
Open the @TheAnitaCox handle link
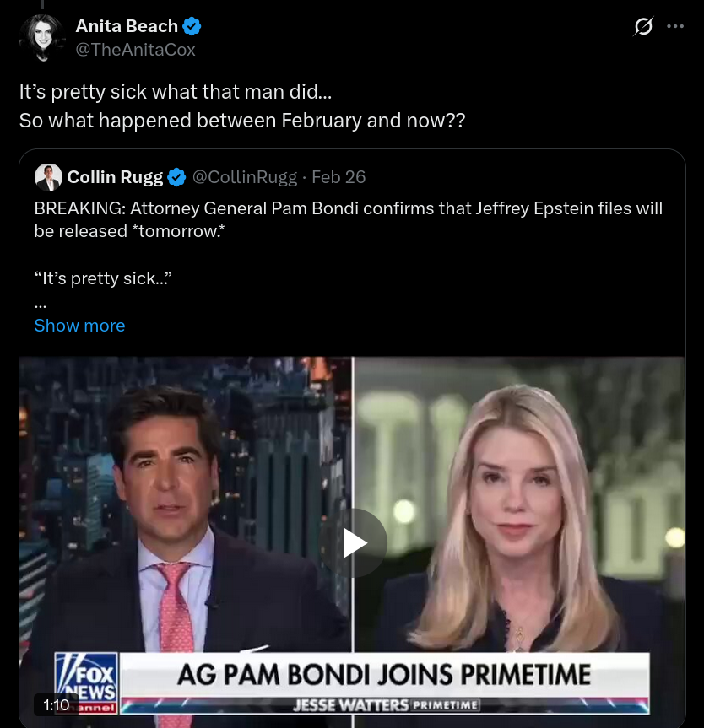coord(135,50)
